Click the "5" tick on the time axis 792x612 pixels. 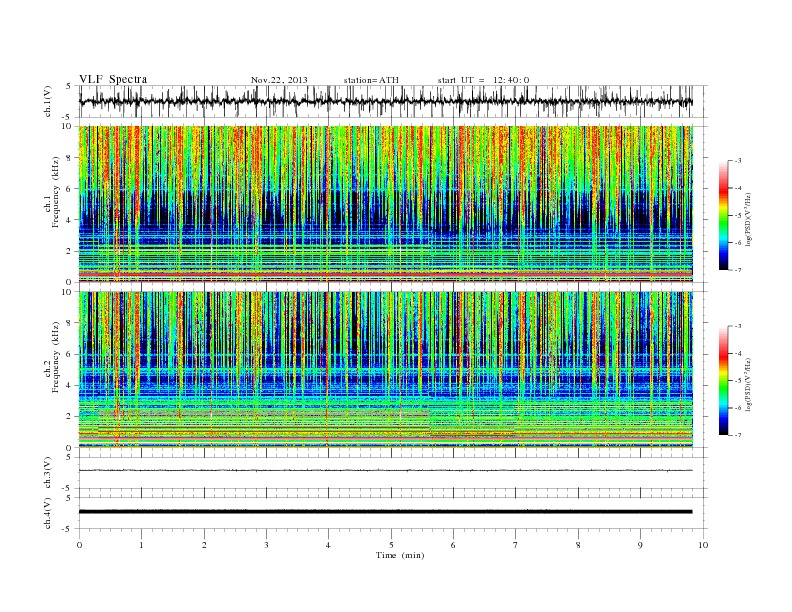tap(391, 545)
